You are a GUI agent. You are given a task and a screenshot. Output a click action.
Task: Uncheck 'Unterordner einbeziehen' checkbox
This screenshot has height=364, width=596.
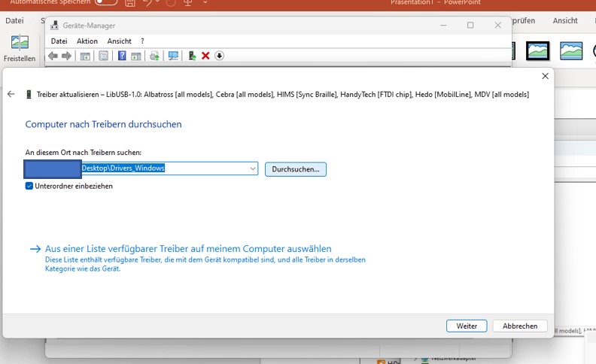coord(29,186)
